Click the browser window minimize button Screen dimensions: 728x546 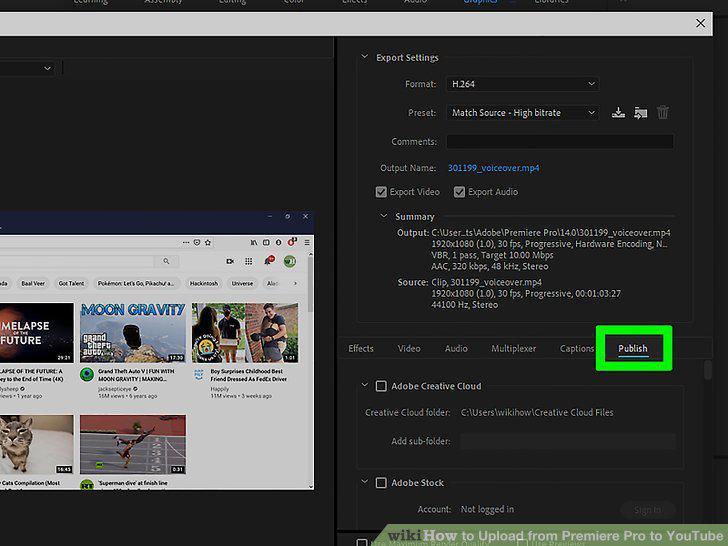pos(270,216)
